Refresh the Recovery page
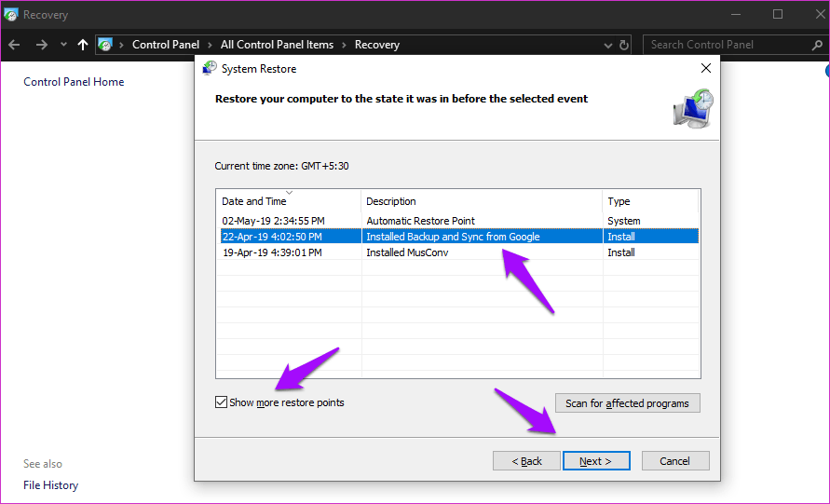830x504 pixels. click(624, 45)
